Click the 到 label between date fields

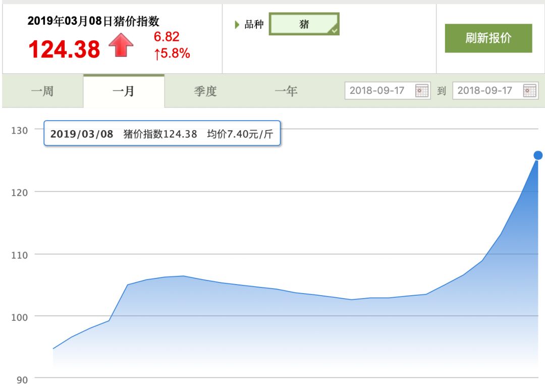click(442, 91)
